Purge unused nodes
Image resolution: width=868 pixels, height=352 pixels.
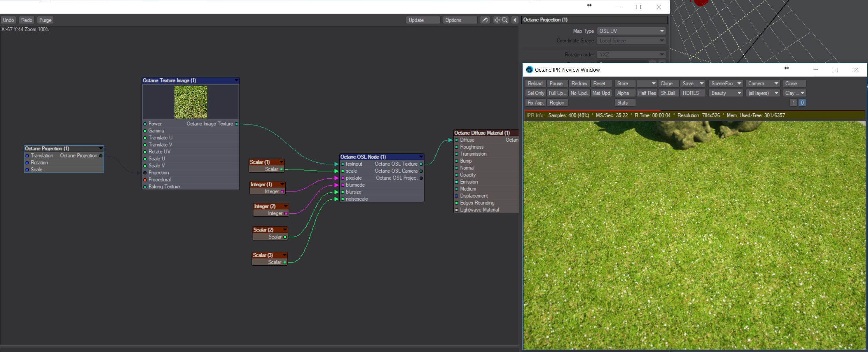(x=45, y=20)
